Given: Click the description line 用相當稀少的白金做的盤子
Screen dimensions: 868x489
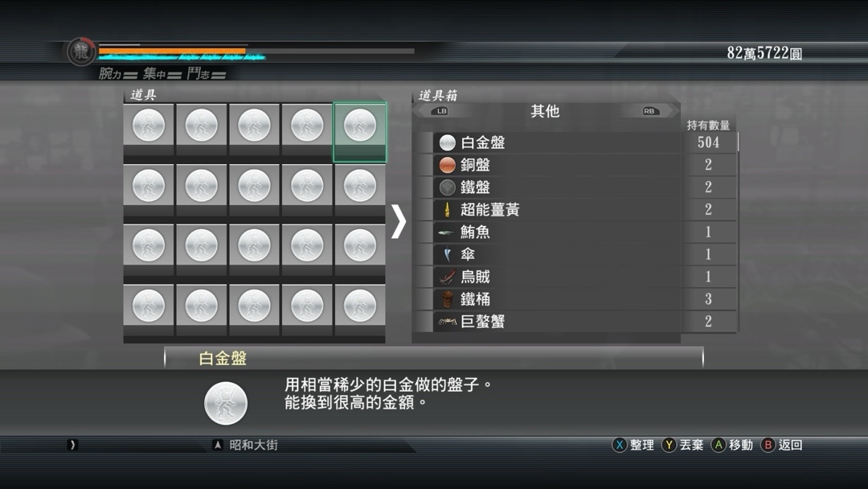Looking at the screenshot, I should [x=388, y=384].
